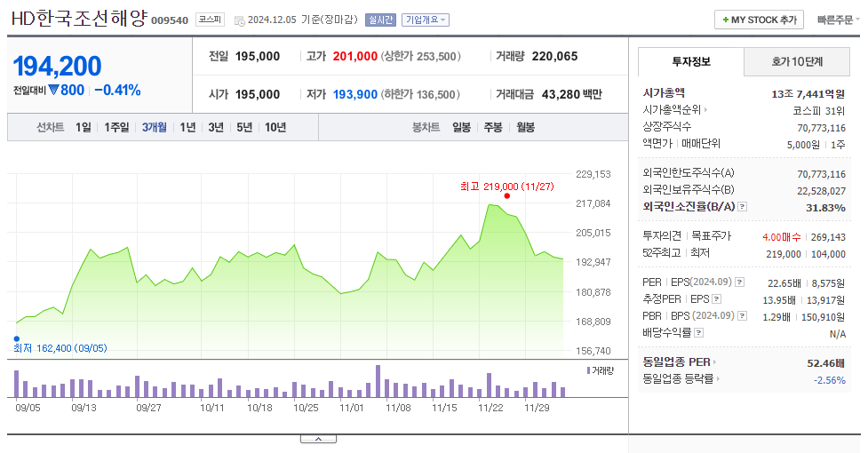The image size is (868, 453).
Task: Click the current price 194,200
Action: click(x=57, y=67)
